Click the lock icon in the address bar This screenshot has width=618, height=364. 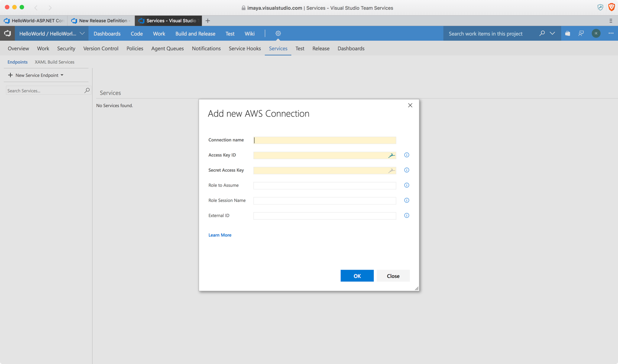coord(243,8)
